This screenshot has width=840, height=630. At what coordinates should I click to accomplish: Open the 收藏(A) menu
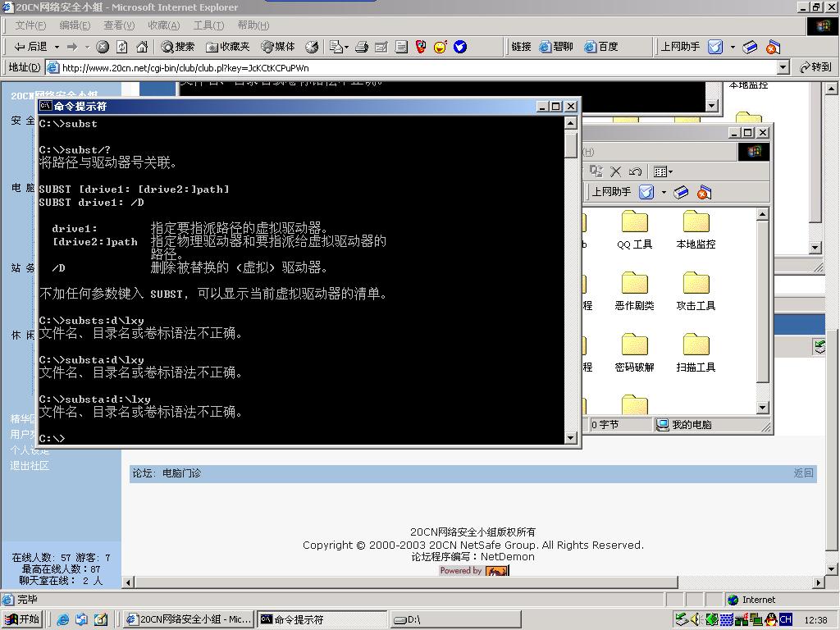click(163, 25)
